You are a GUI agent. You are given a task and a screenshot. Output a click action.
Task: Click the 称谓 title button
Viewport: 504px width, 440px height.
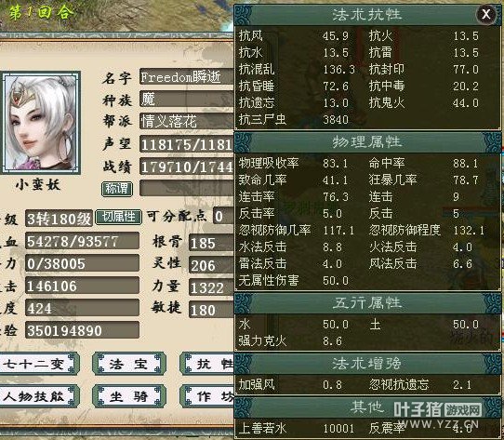[117, 189]
